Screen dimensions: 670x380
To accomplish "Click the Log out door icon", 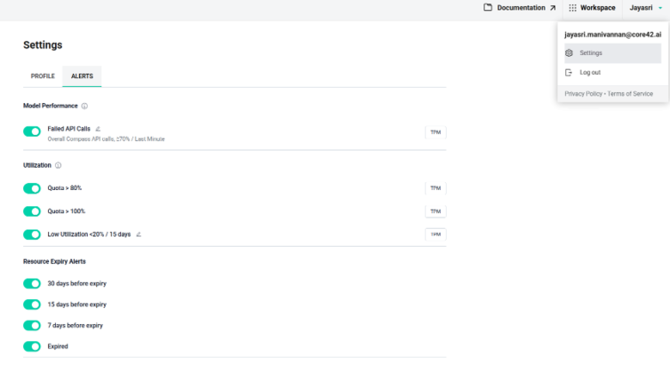I will click(x=568, y=73).
